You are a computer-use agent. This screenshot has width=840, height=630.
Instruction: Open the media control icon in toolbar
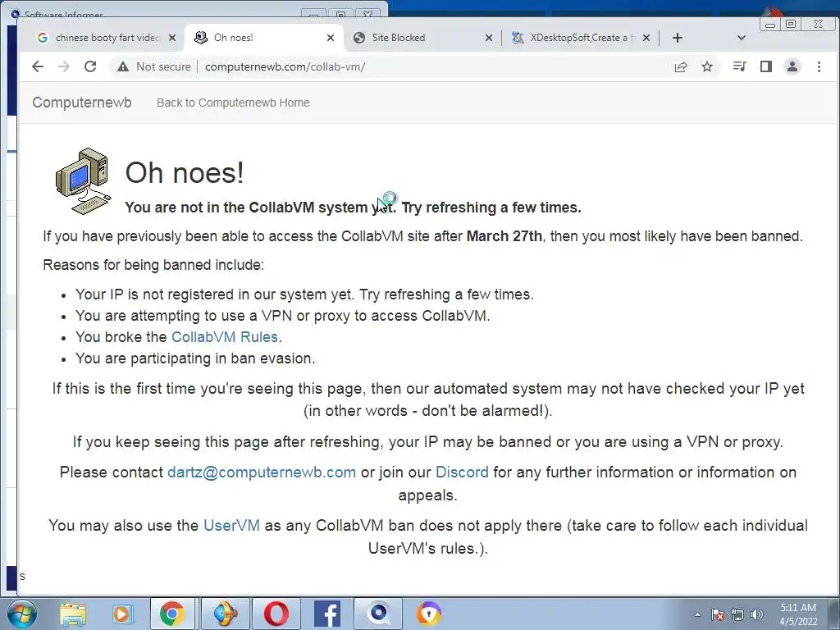click(739, 66)
